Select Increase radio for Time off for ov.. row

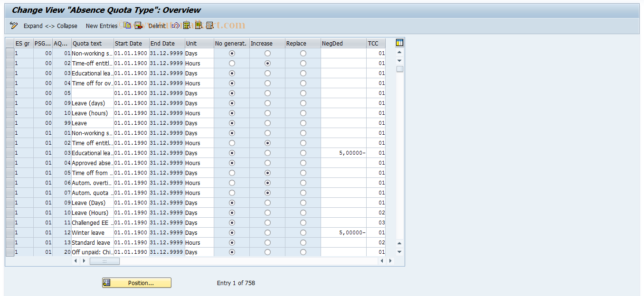pos(268,83)
